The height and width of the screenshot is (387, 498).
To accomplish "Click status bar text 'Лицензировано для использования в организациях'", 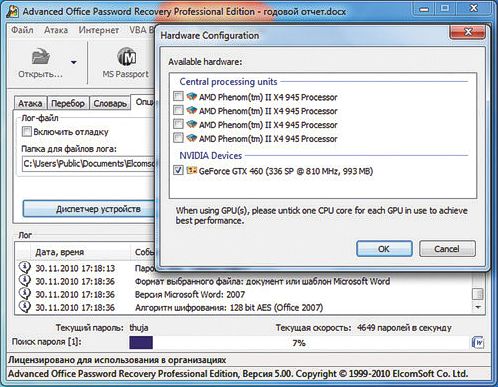I will point(117,360).
